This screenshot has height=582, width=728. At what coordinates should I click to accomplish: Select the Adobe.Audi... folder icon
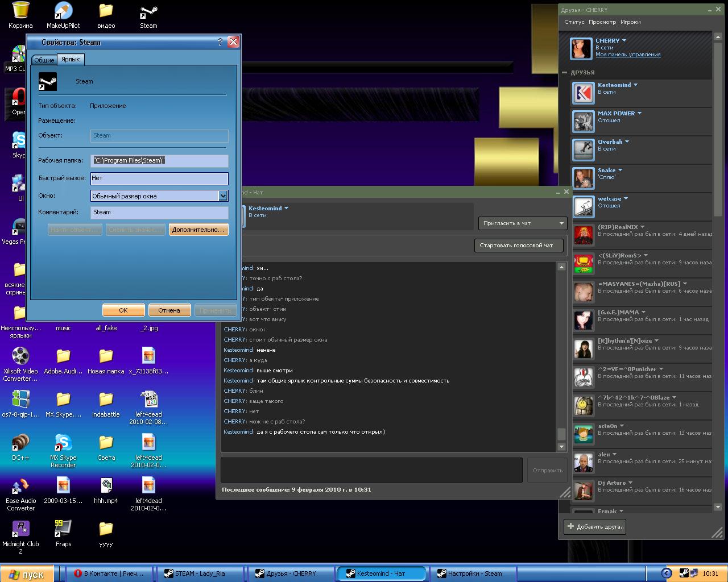[63, 361]
